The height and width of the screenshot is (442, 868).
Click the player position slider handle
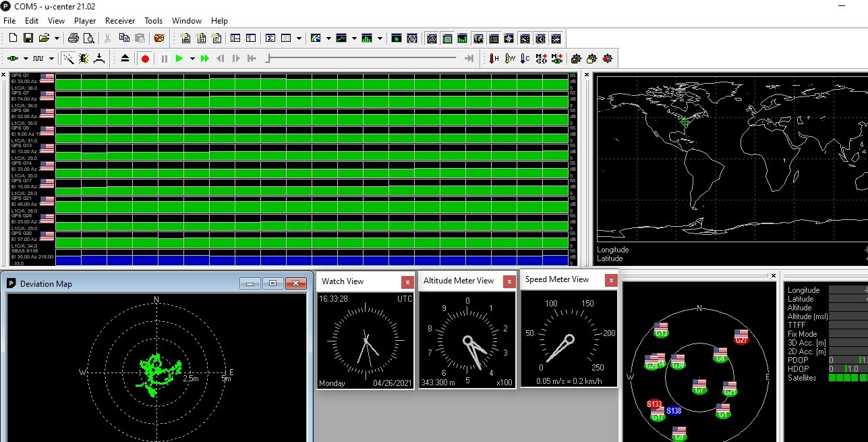coord(268,59)
